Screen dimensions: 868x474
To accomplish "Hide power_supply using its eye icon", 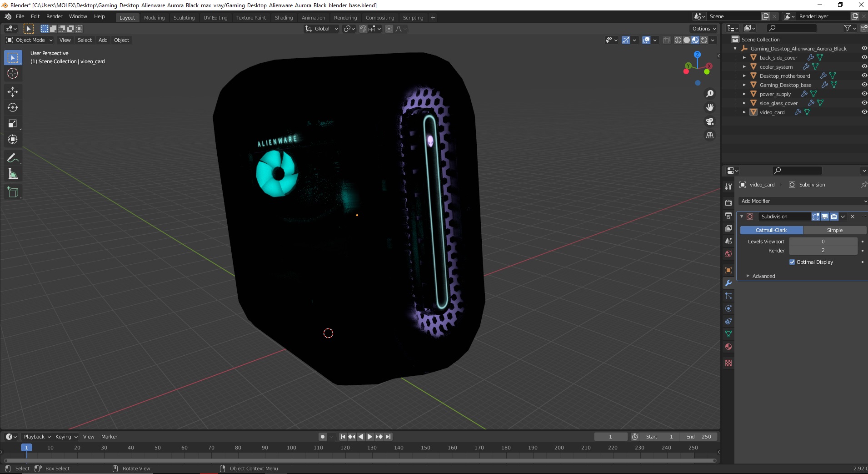I will 864,94.
